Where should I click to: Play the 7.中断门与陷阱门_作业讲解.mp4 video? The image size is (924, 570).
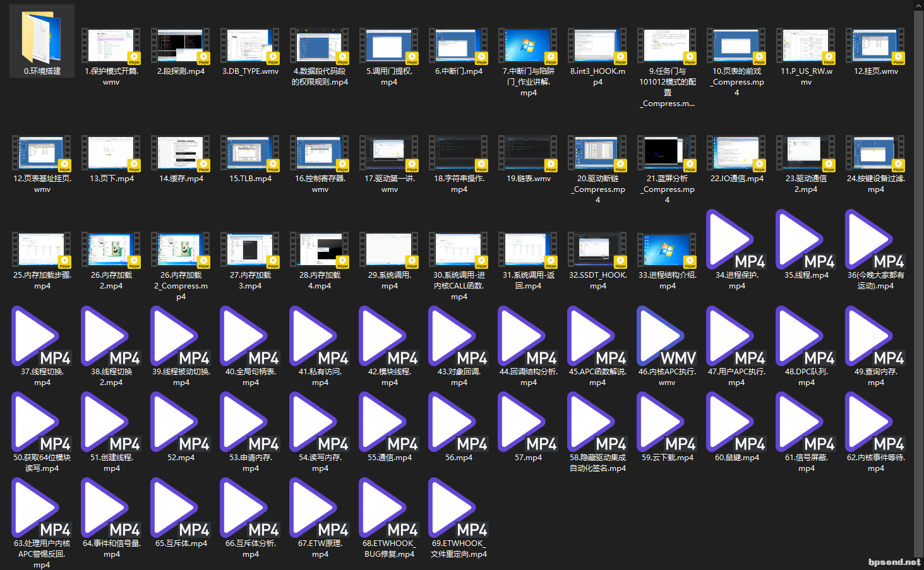coord(528,47)
